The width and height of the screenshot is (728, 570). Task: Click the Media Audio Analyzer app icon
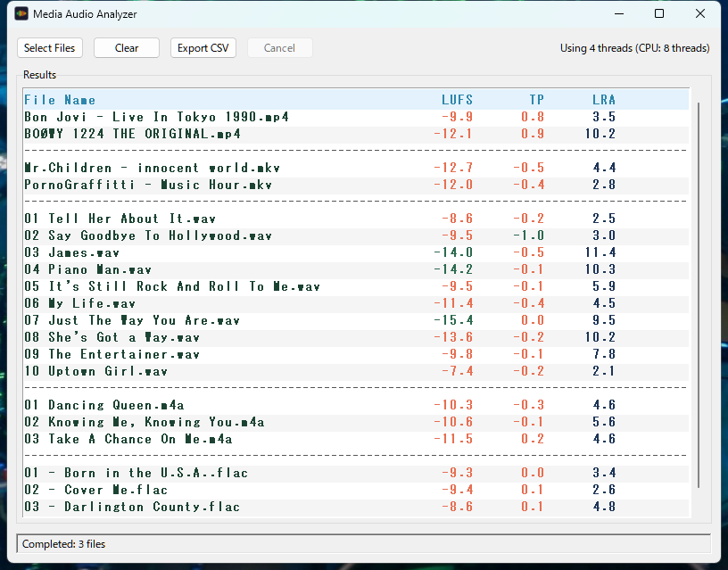click(15, 13)
